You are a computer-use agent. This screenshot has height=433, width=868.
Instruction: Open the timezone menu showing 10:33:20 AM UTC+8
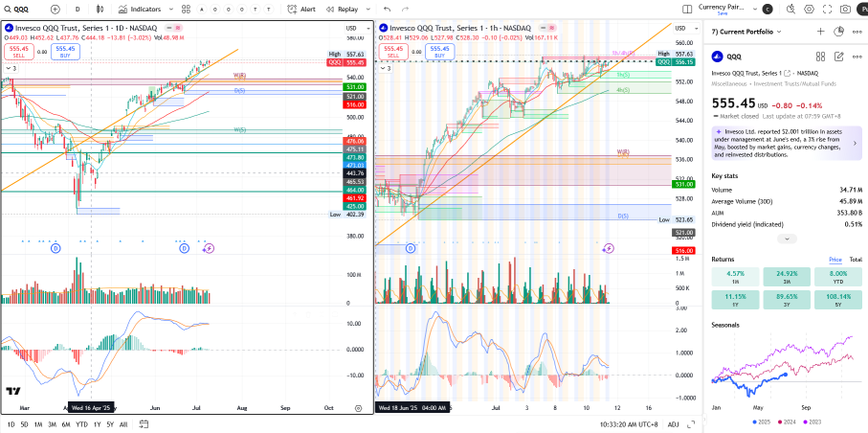point(631,424)
